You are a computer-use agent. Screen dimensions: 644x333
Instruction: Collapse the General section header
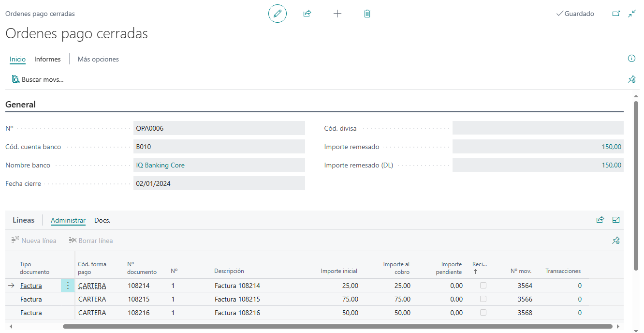click(20, 104)
